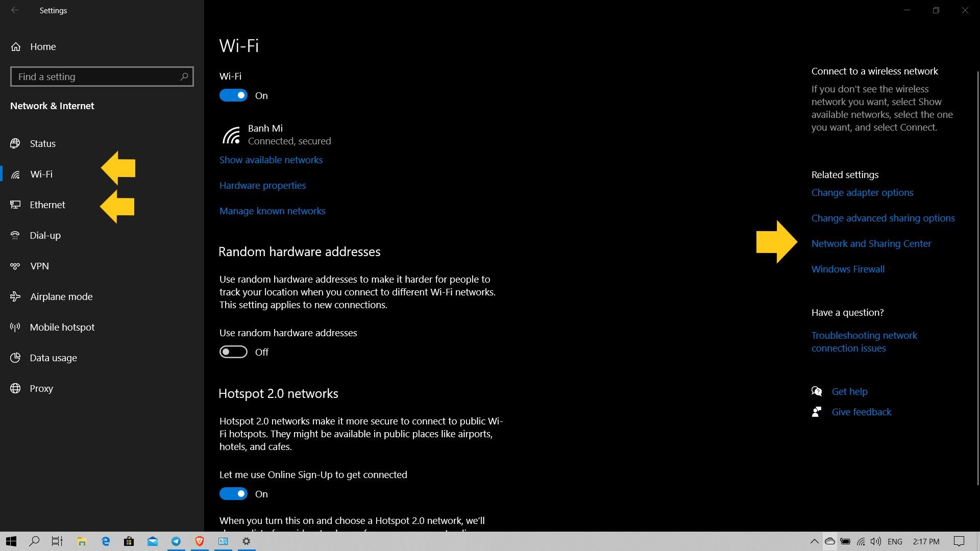Enable Use random hardware addresses toggle
The image size is (980, 551).
coord(233,352)
